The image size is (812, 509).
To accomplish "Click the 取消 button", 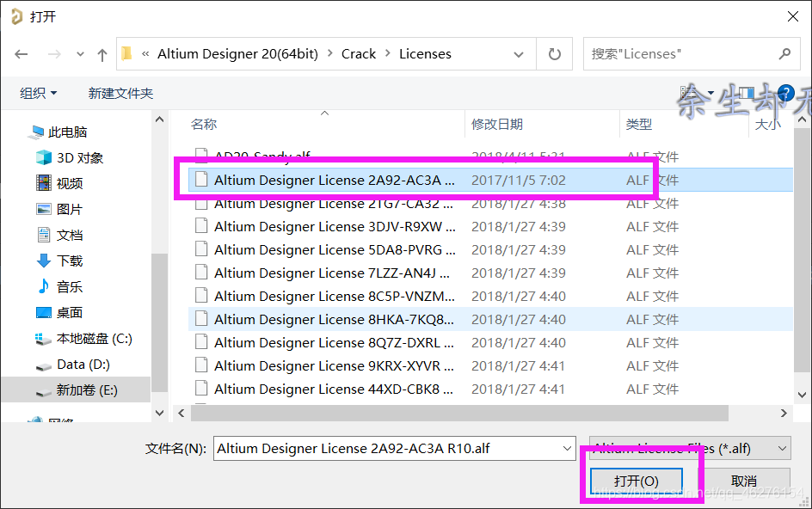I will coord(744,481).
